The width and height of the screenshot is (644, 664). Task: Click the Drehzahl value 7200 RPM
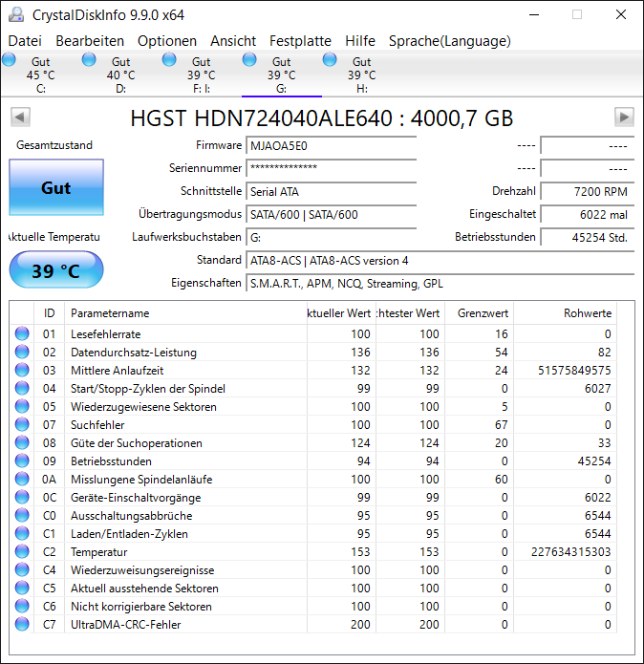pos(588,192)
